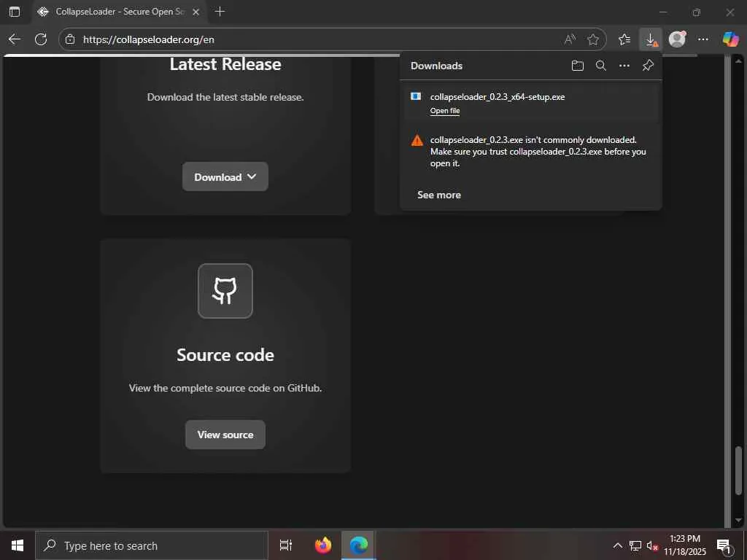747x560 pixels.
Task: Click the scrollbar up arrow
Action: 738,61
